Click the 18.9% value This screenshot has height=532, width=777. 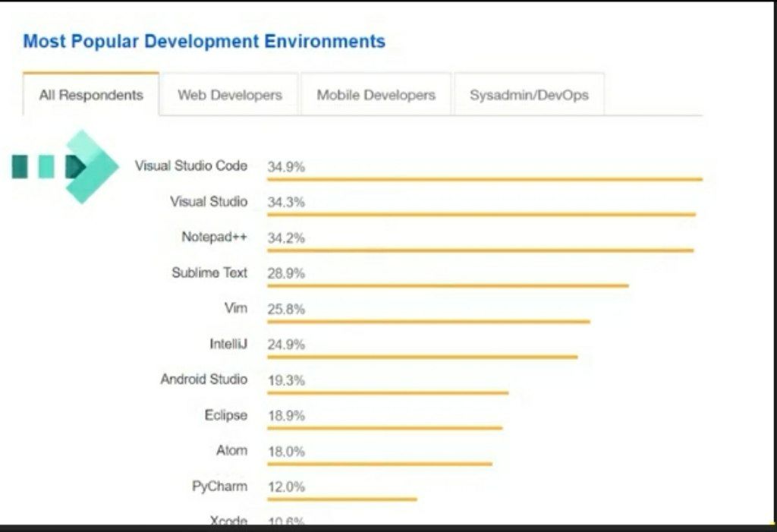pos(286,415)
